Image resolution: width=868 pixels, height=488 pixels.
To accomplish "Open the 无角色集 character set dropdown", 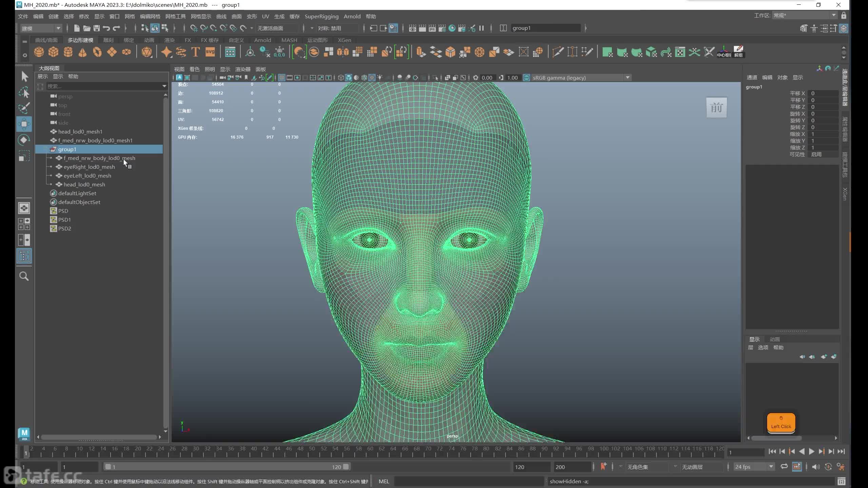I will tap(647, 467).
